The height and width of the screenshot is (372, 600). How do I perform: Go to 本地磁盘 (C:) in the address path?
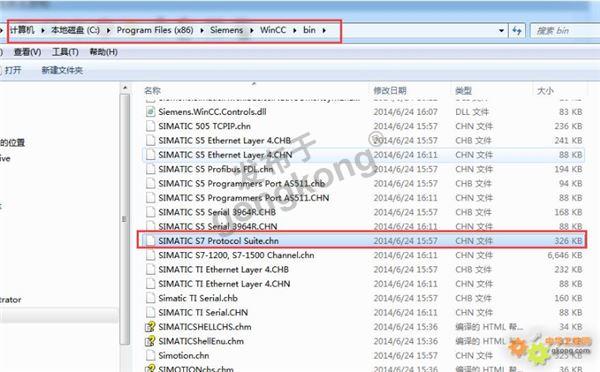tap(75, 30)
